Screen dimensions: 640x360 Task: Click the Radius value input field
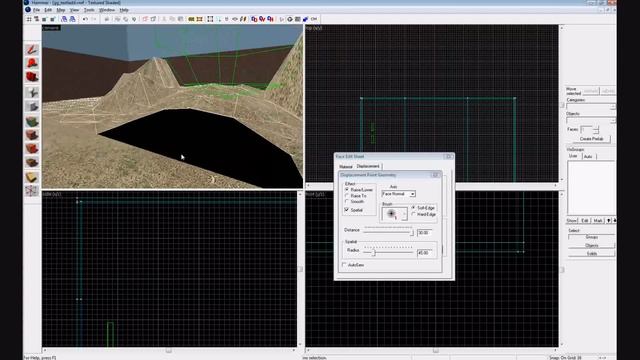(x=424, y=253)
